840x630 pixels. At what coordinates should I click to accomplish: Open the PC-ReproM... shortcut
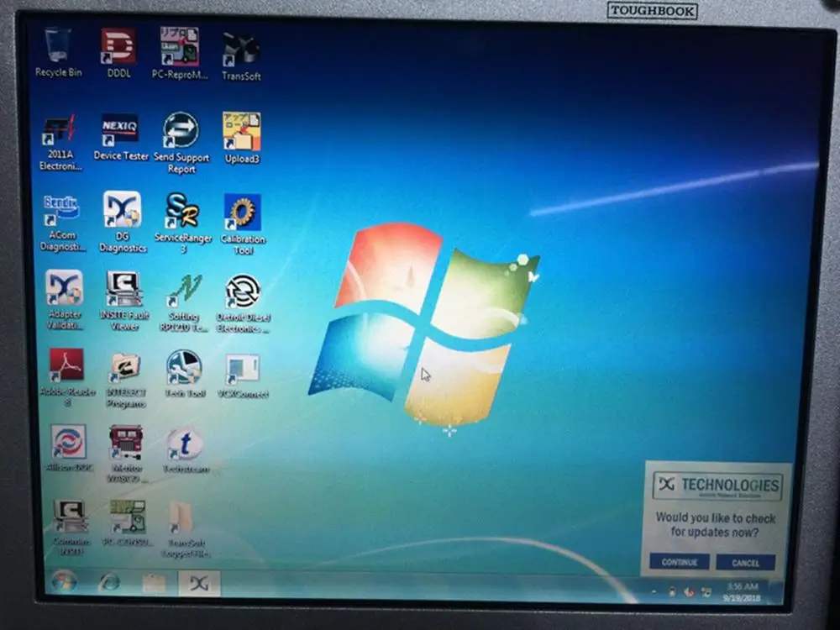pos(180,54)
